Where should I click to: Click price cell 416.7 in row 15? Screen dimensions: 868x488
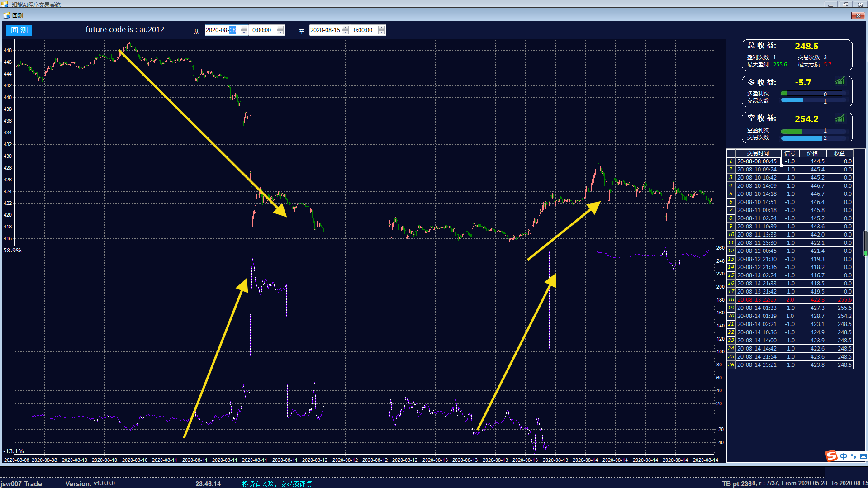[x=812, y=275]
